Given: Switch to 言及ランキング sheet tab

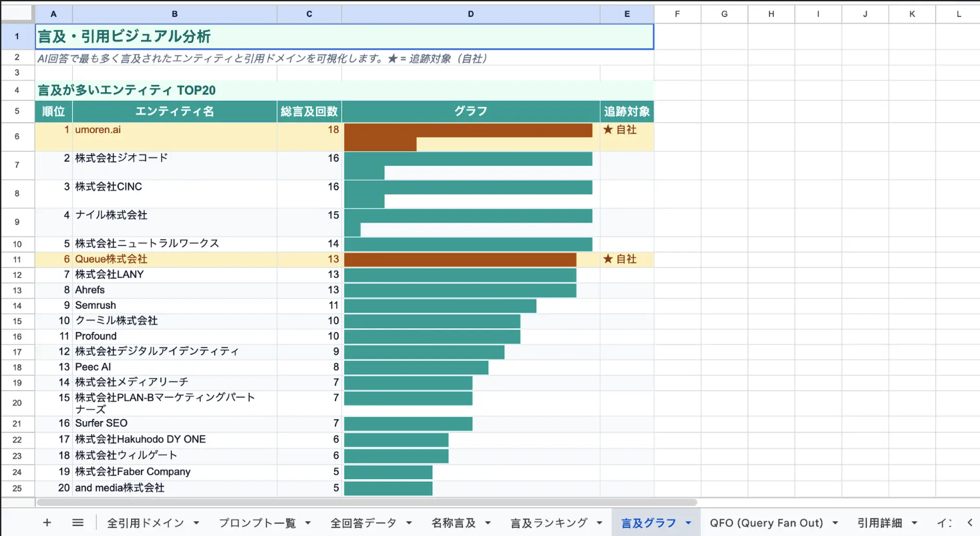Looking at the screenshot, I should pos(549,523).
